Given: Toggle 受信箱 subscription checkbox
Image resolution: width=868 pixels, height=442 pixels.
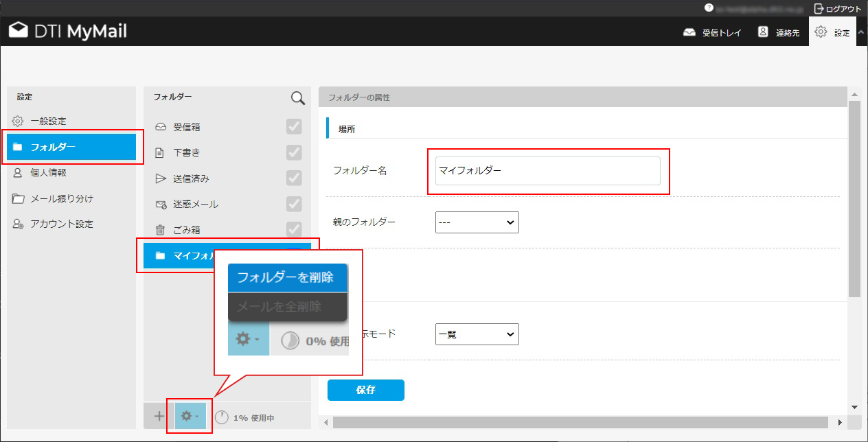Looking at the screenshot, I should point(294,126).
